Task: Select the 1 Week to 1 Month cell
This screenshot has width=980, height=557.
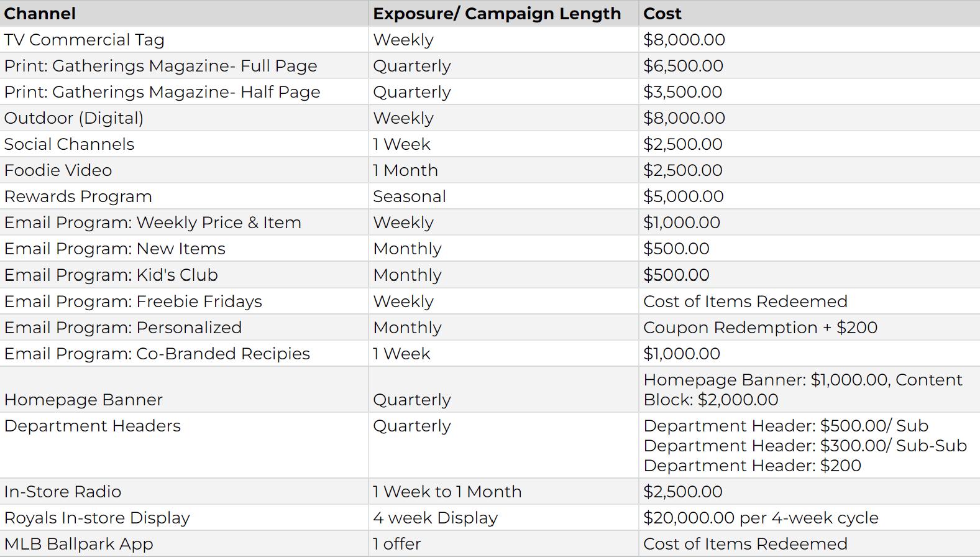Action: (447, 492)
